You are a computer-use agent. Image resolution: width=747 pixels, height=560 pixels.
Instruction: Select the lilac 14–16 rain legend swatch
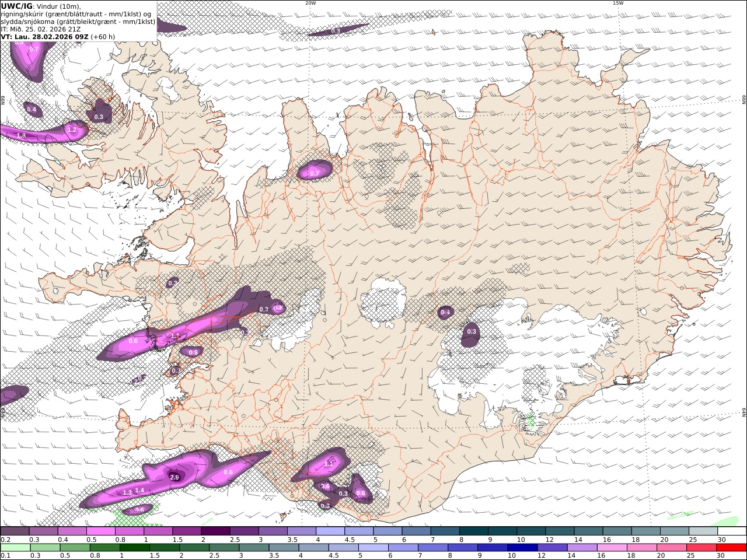581,548
